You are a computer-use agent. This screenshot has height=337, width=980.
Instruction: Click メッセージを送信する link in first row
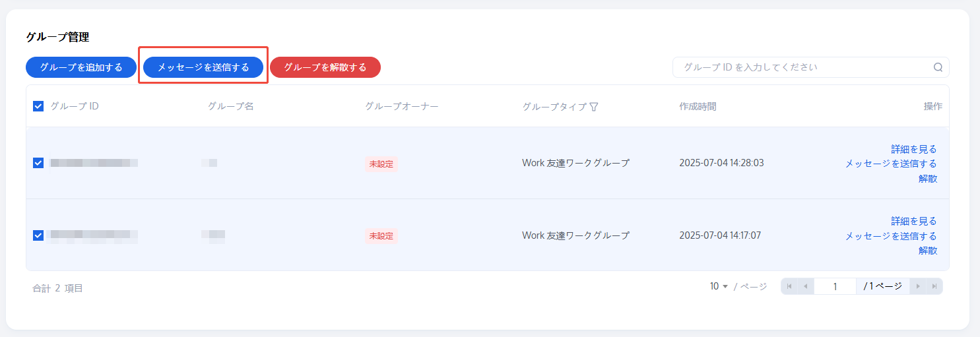pyautogui.click(x=891, y=164)
